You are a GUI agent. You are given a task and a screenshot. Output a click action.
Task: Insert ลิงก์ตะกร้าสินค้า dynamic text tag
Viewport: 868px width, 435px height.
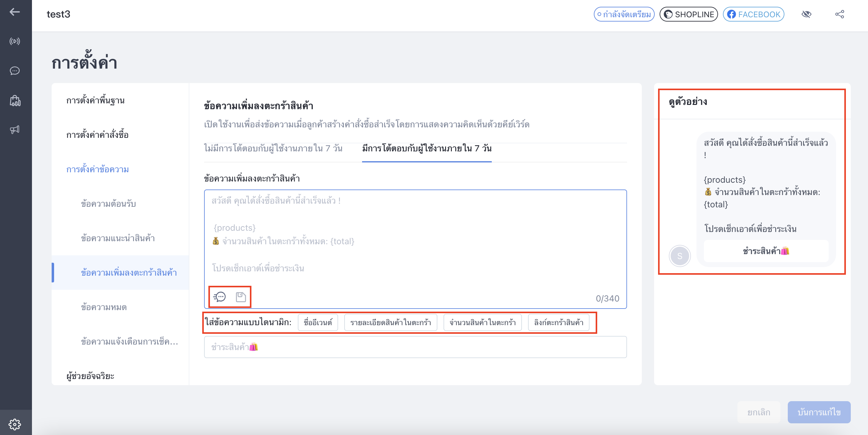(558, 323)
